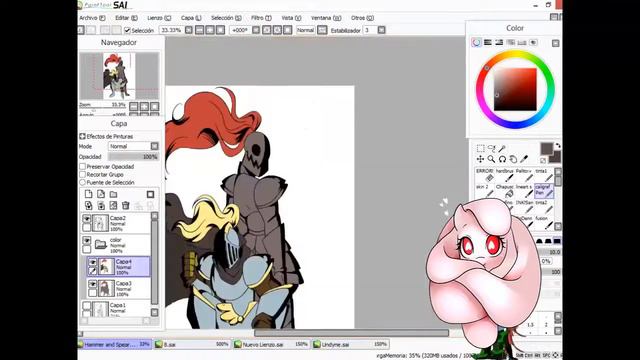This screenshot has width=640, height=360.
Task: Select the Capa3 layer row
Action: [x=119, y=288]
